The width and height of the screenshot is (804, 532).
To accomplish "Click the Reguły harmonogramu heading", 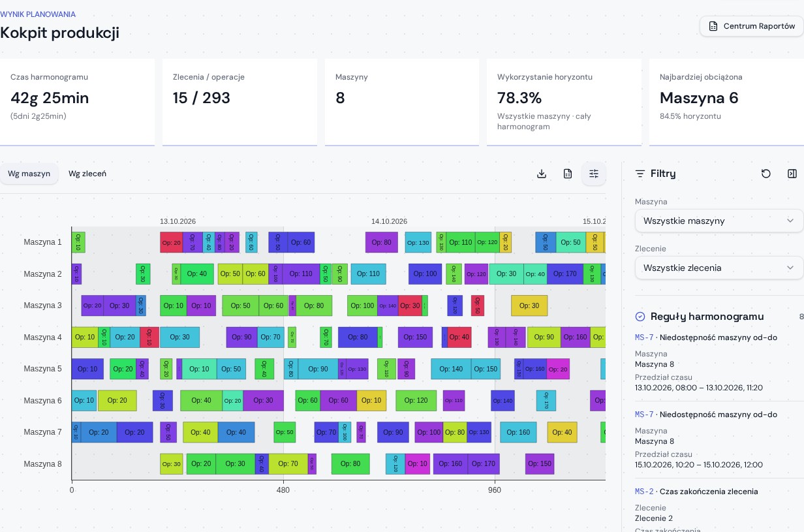I will tap(707, 317).
